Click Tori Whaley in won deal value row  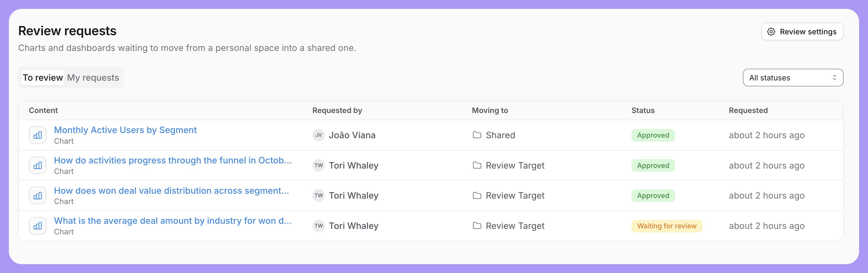354,195
